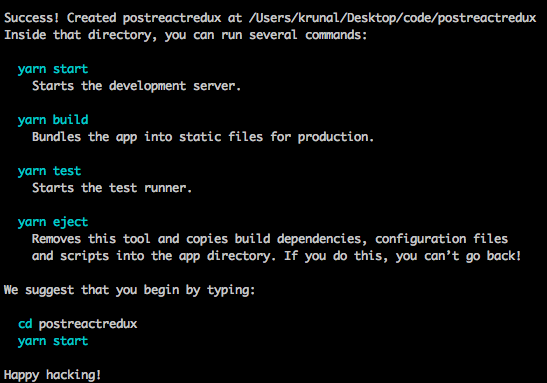Click the first cyan 'yarn start' command
This screenshot has height=383, width=547.
coord(53,69)
